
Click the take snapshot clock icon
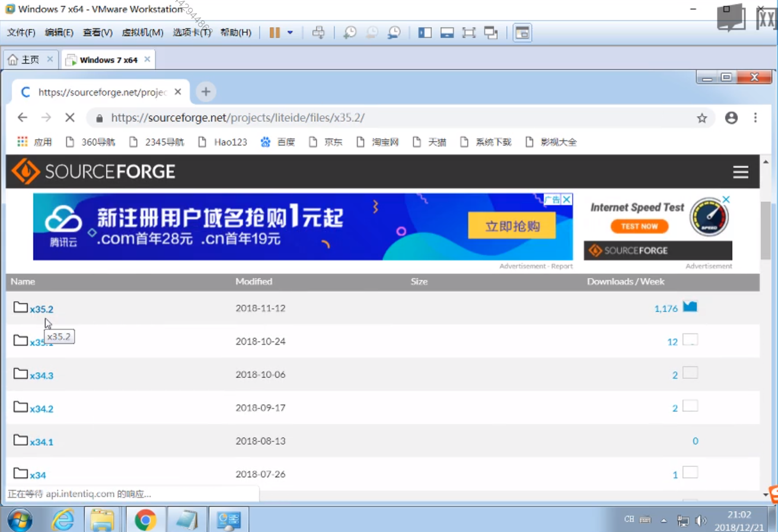coord(350,33)
